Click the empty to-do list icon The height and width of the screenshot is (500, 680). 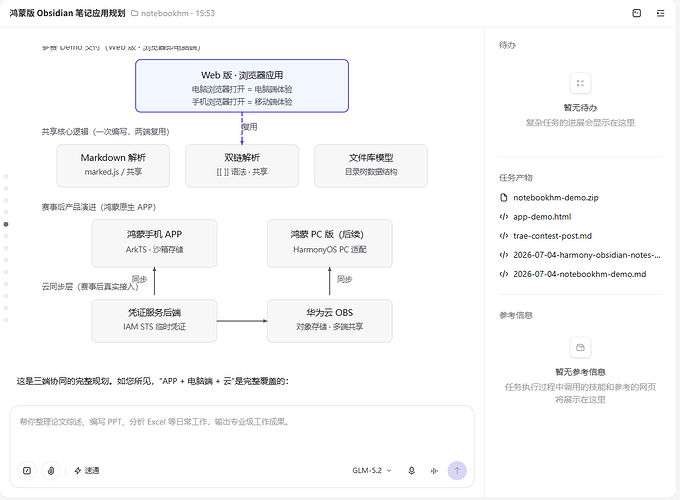(x=580, y=83)
